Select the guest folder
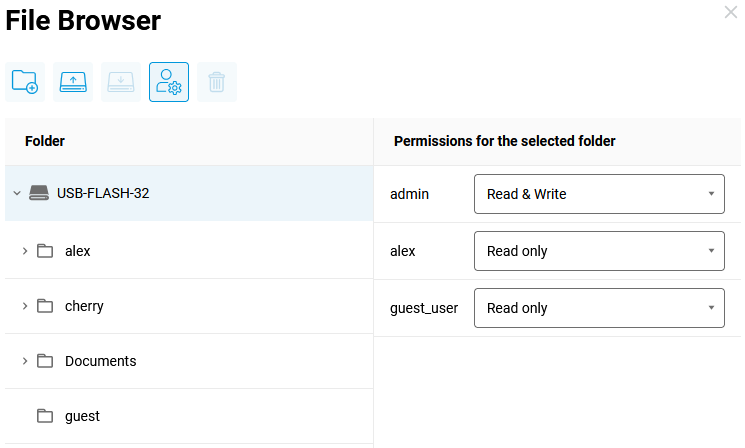The width and height of the screenshot is (745, 448). 82,416
